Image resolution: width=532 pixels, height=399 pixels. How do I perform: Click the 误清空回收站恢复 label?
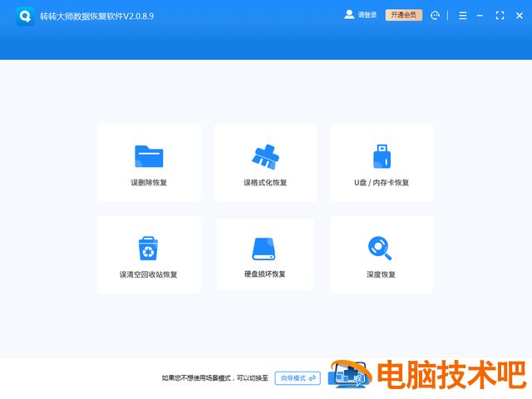coord(149,274)
